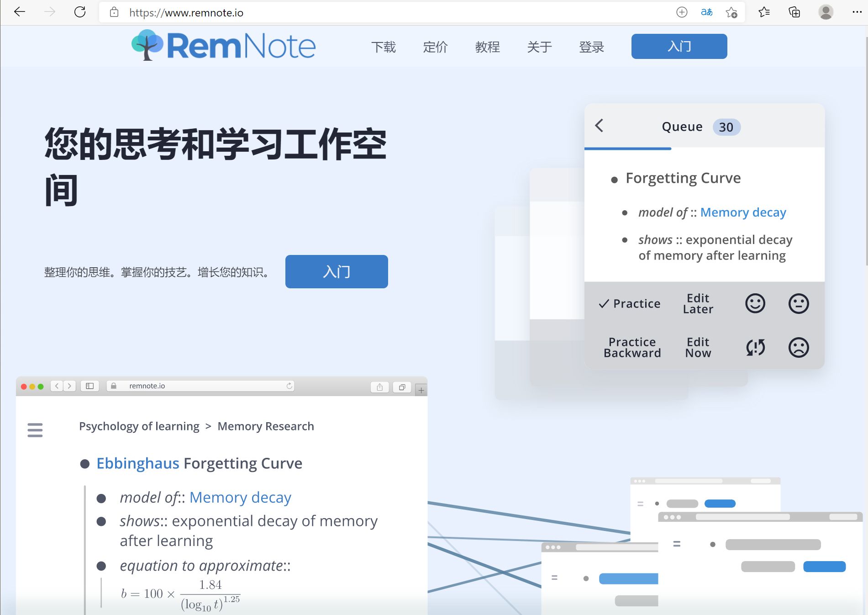The image size is (868, 615).
Task: Open browser more options menu
Action: (857, 12)
